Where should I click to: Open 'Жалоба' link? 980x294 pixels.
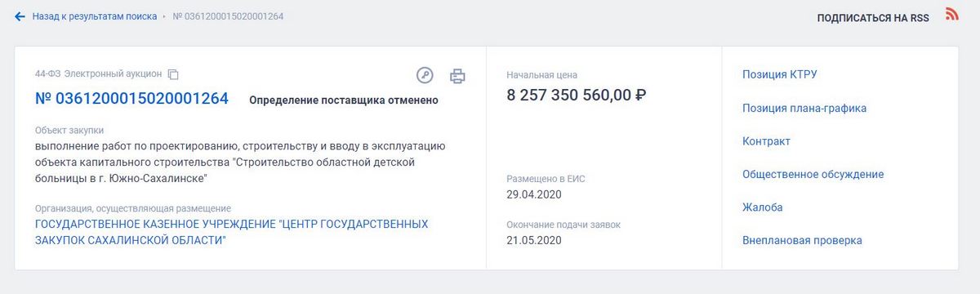(763, 207)
